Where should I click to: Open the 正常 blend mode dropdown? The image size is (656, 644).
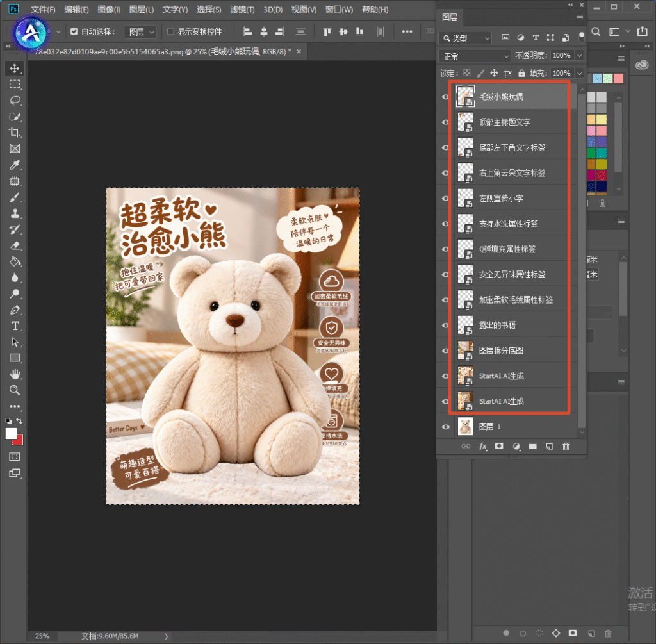click(x=475, y=56)
